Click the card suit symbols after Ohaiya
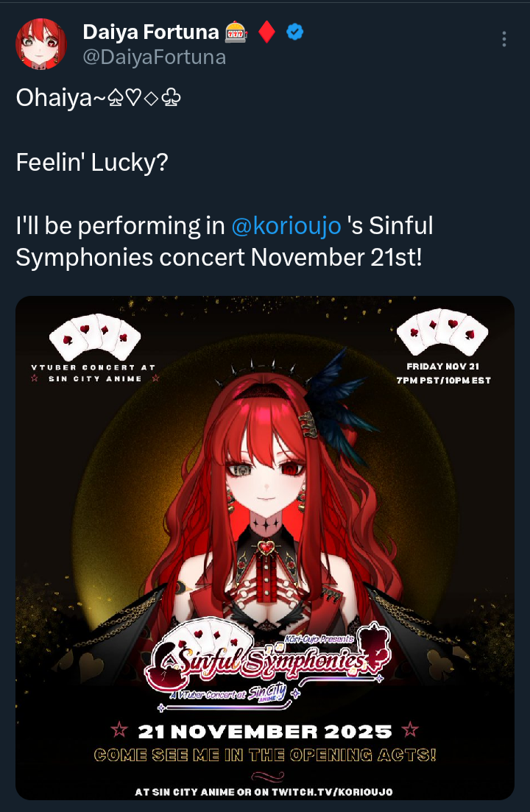Screen dimensions: 530x812 point(144,97)
